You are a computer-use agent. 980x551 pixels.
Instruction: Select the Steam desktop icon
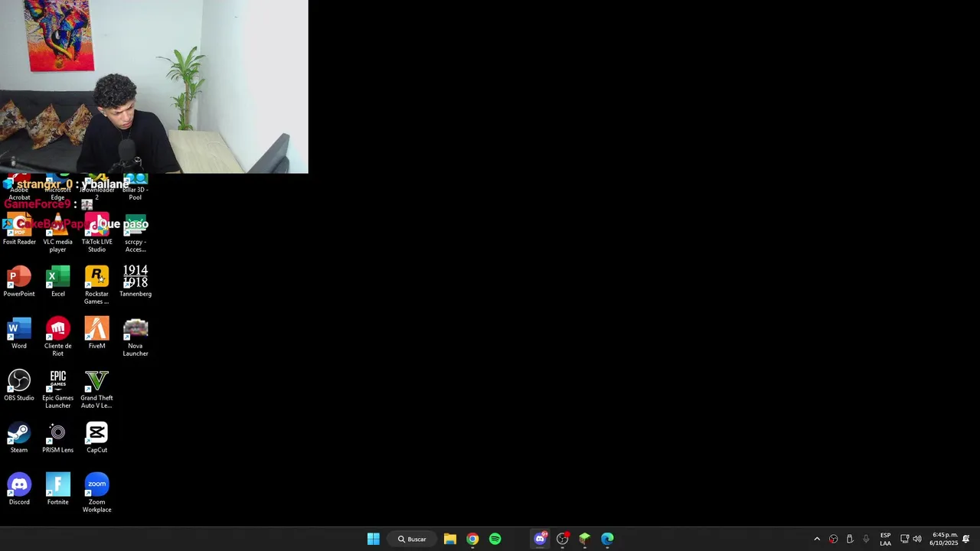19,438
